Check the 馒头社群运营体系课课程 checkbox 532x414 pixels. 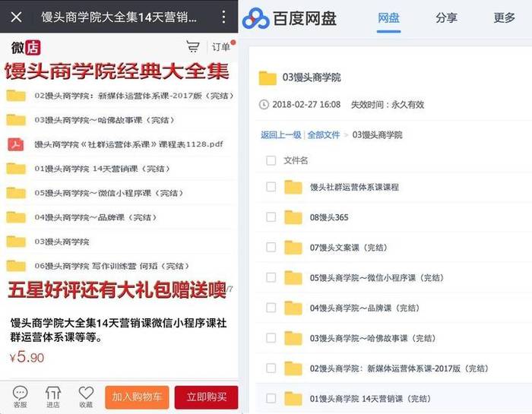click(x=271, y=187)
